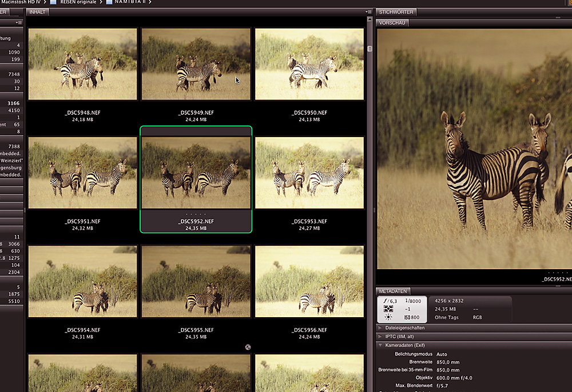Viewport: 572px width, 392px height.
Task: Click the 24,35 MB size under _DSC5952.NEF
Action: (196, 229)
